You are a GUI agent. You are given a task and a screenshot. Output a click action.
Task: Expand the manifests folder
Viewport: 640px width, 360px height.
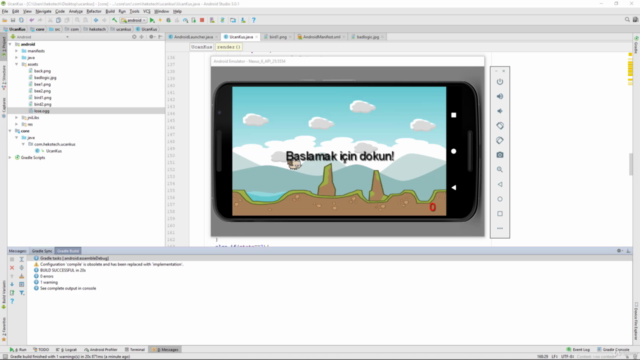[17, 51]
